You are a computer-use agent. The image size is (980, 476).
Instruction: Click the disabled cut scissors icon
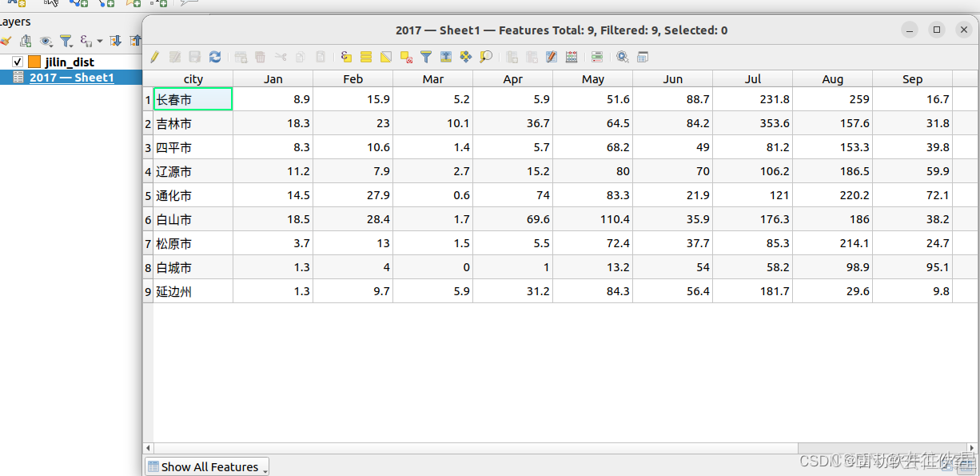281,57
